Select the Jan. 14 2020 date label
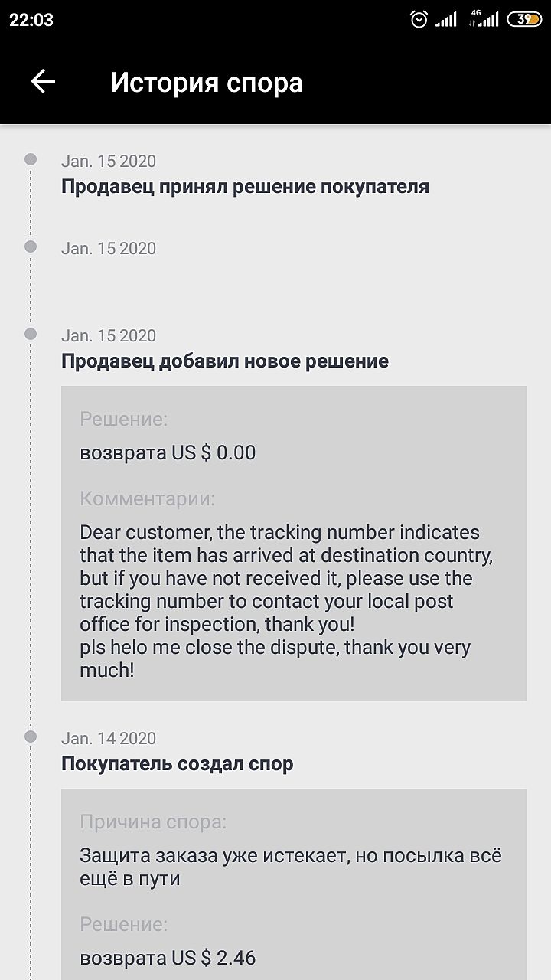The width and height of the screenshot is (551, 980). pyautogui.click(x=109, y=738)
